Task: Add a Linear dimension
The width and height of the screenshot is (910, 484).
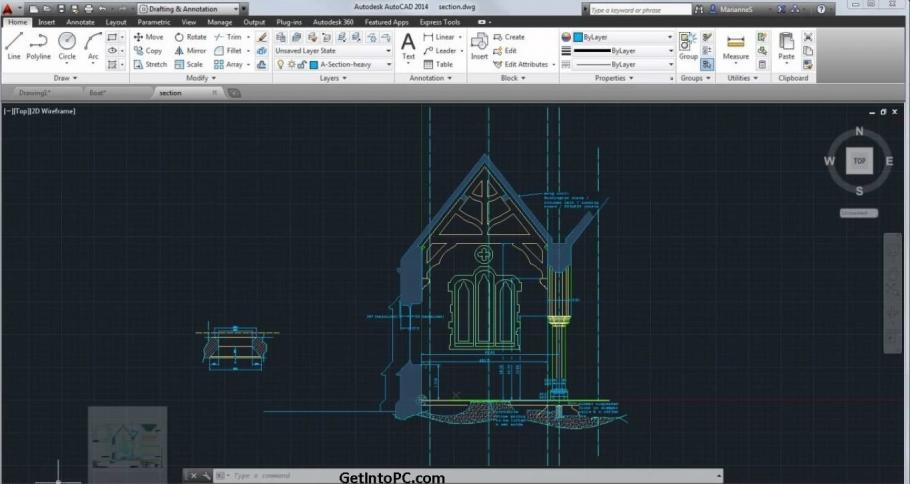Action: [439, 37]
